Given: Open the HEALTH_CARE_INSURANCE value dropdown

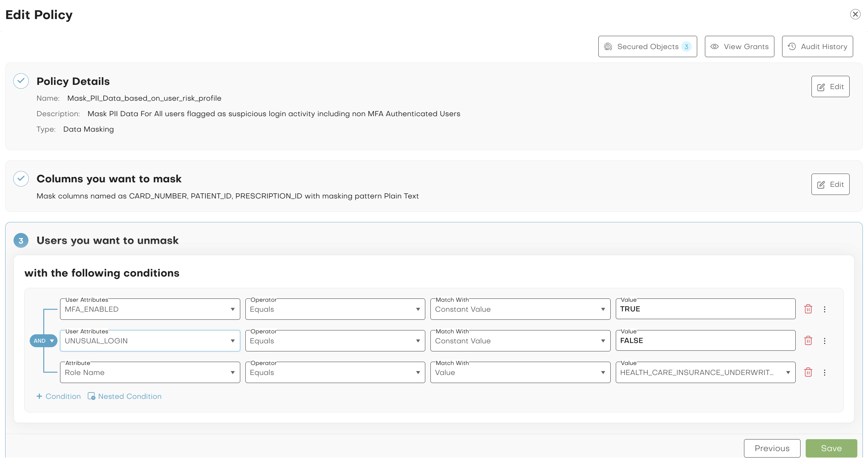Looking at the screenshot, I should (x=705, y=372).
